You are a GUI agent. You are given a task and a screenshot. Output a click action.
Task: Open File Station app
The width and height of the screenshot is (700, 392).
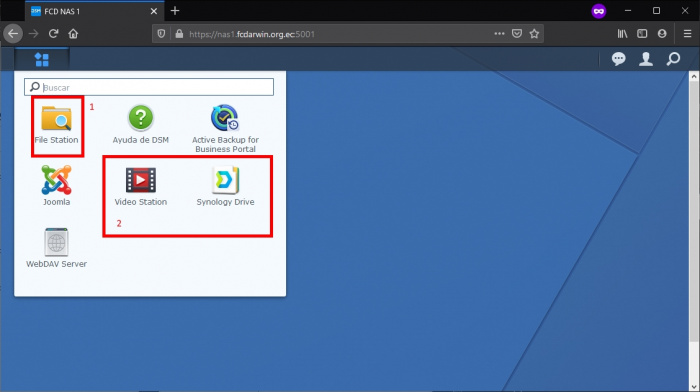coord(57,125)
